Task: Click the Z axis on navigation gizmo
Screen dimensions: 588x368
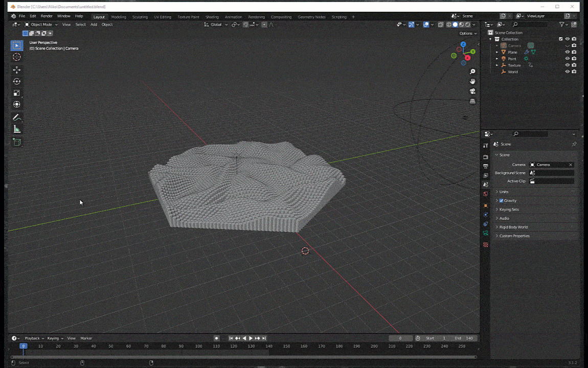Action: 463,44
